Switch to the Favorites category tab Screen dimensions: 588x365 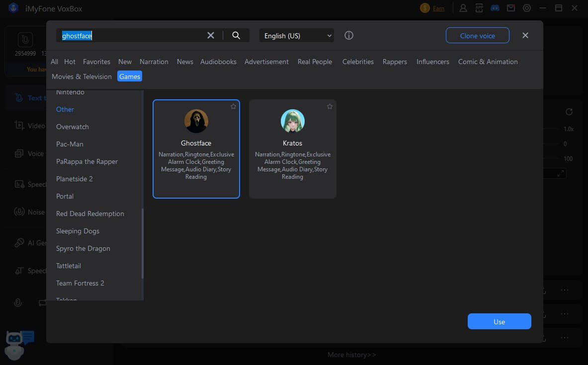pos(97,62)
